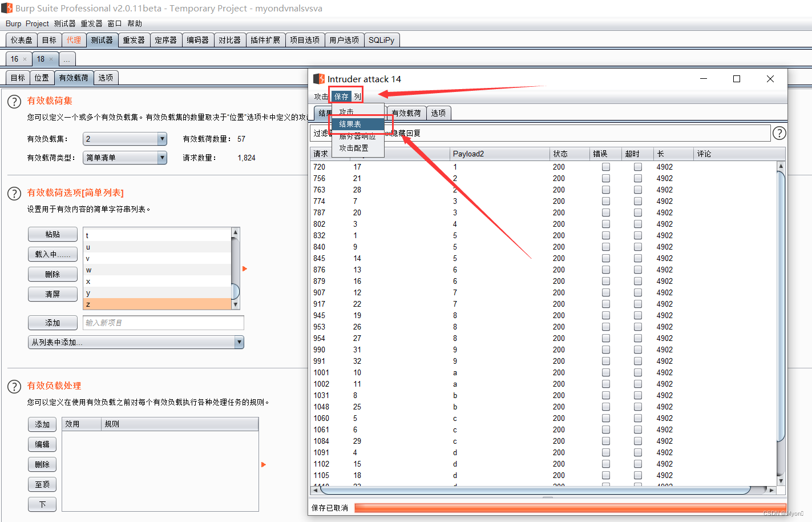This screenshot has width=812, height=522.
Task: Choose 结果表 from the save menu
Action: [x=358, y=124]
